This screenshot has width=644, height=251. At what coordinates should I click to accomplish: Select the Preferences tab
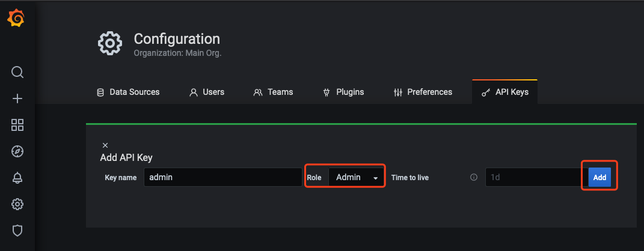click(x=423, y=92)
